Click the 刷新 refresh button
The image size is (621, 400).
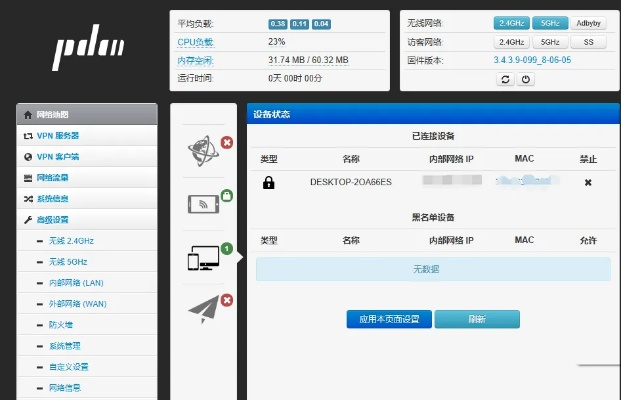pyautogui.click(x=477, y=319)
